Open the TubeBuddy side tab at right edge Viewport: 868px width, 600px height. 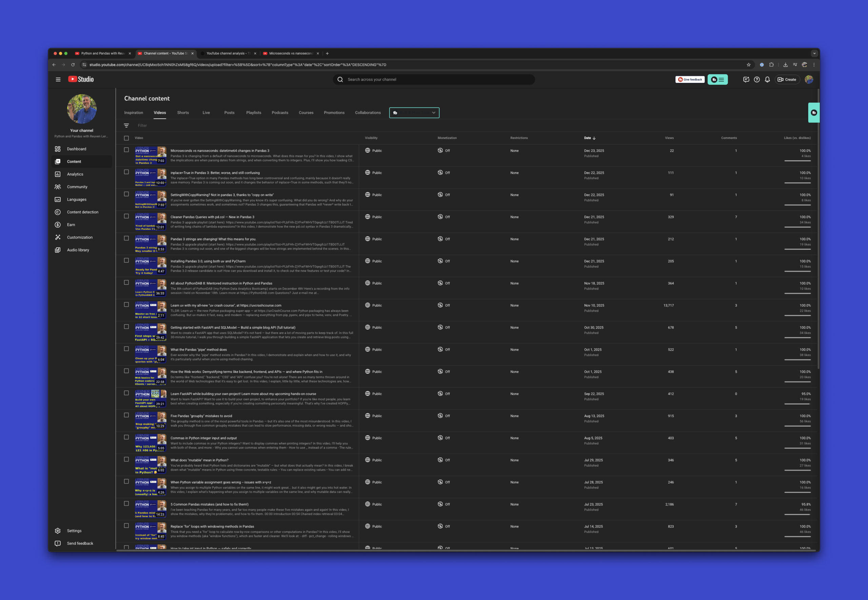point(814,112)
